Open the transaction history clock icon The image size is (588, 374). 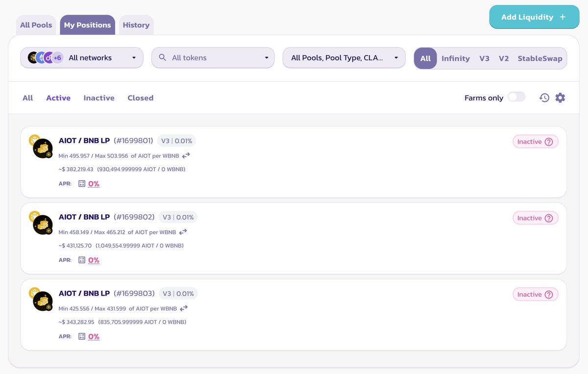click(x=544, y=98)
